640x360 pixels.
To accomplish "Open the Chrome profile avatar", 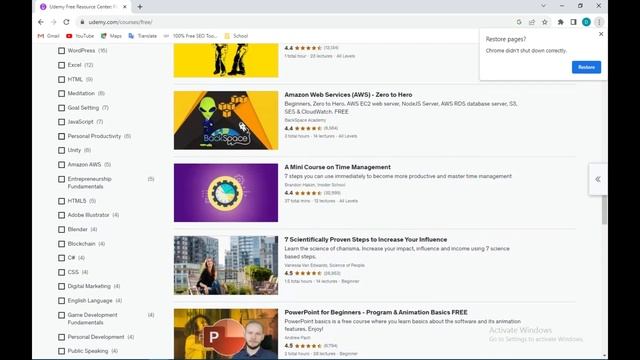I will (x=586, y=22).
